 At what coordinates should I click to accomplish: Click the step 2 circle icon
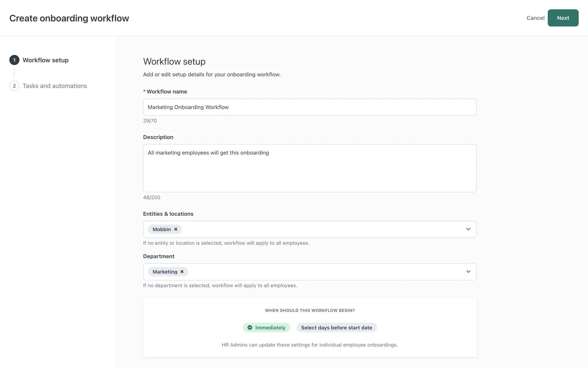click(14, 86)
